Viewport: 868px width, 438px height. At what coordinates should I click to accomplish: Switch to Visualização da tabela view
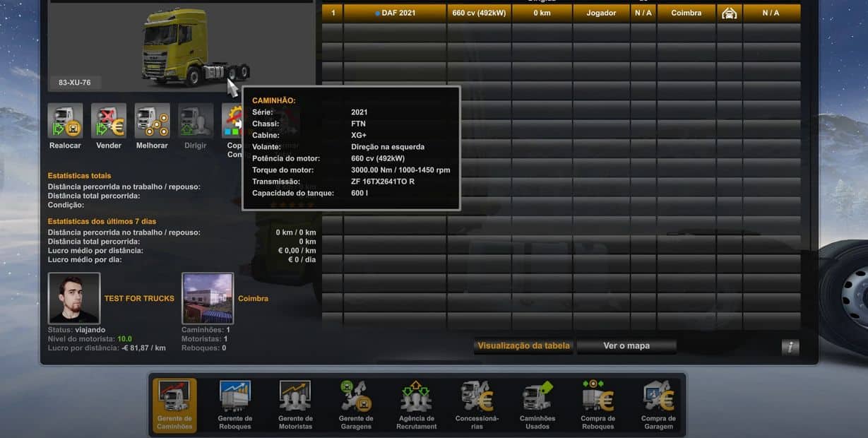[523, 346]
